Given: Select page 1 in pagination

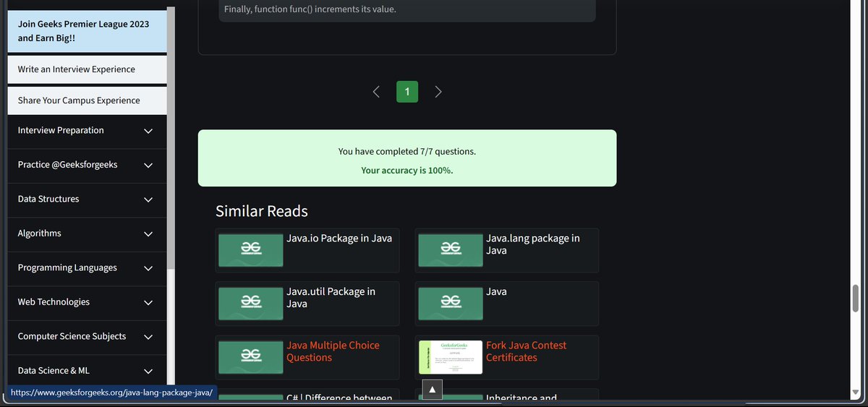Looking at the screenshot, I should point(407,92).
